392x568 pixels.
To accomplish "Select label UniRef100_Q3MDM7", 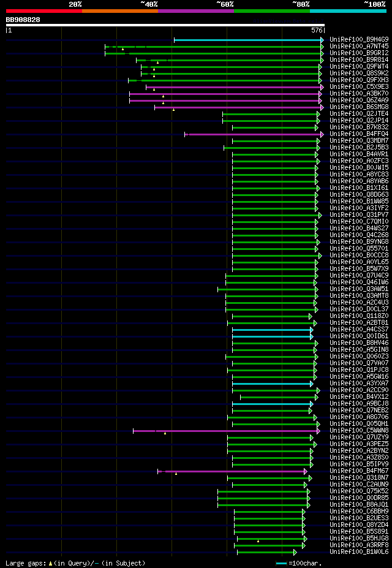I will pos(360,140).
